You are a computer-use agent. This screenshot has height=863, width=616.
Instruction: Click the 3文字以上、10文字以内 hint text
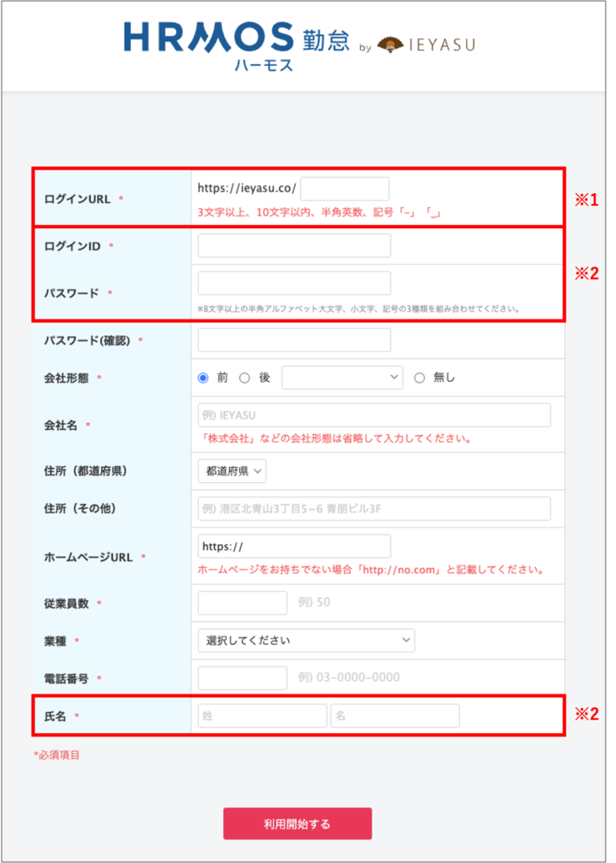click(320, 212)
